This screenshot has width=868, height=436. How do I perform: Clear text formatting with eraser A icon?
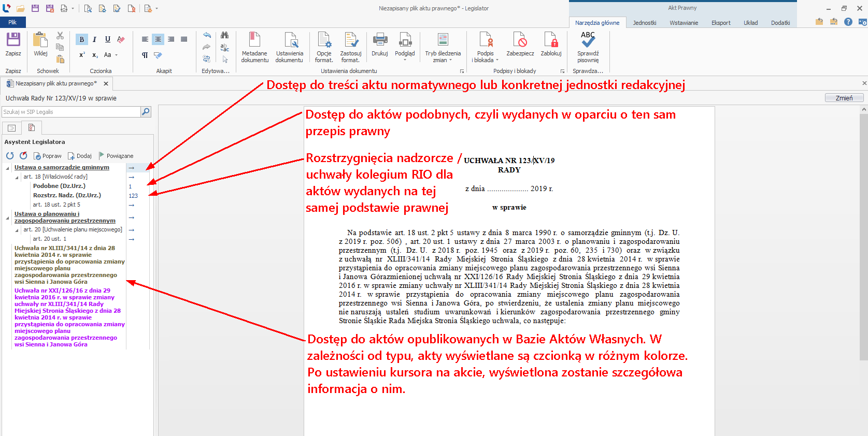click(x=121, y=39)
